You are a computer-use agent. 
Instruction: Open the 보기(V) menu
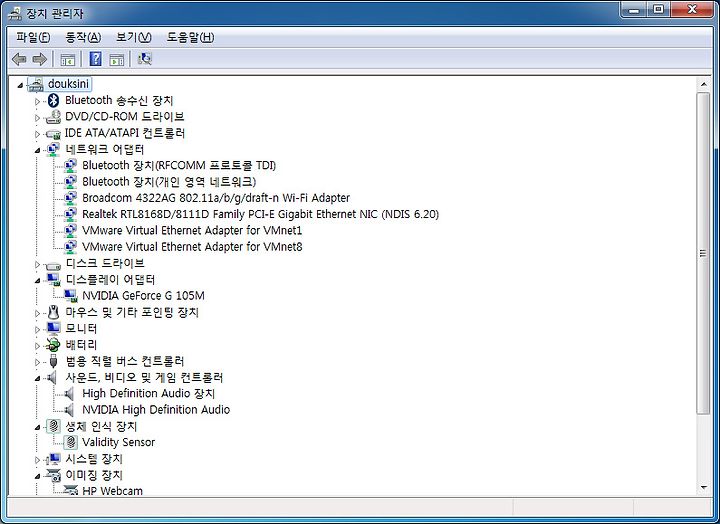(134, 37)
